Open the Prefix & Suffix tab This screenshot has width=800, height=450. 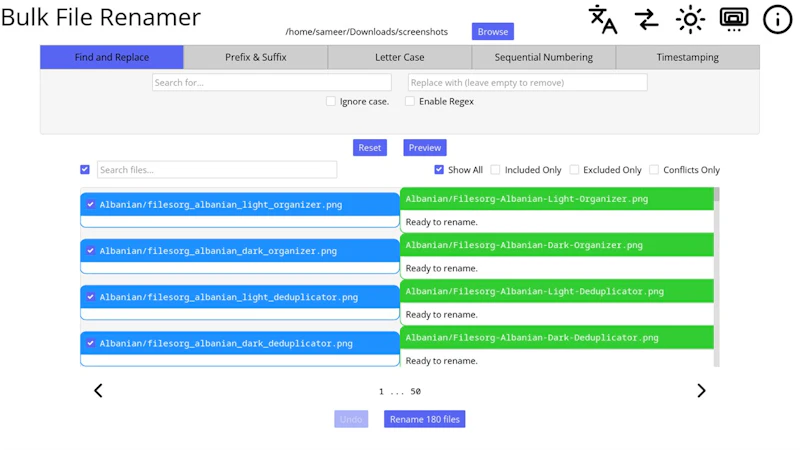tap(256, 57)
